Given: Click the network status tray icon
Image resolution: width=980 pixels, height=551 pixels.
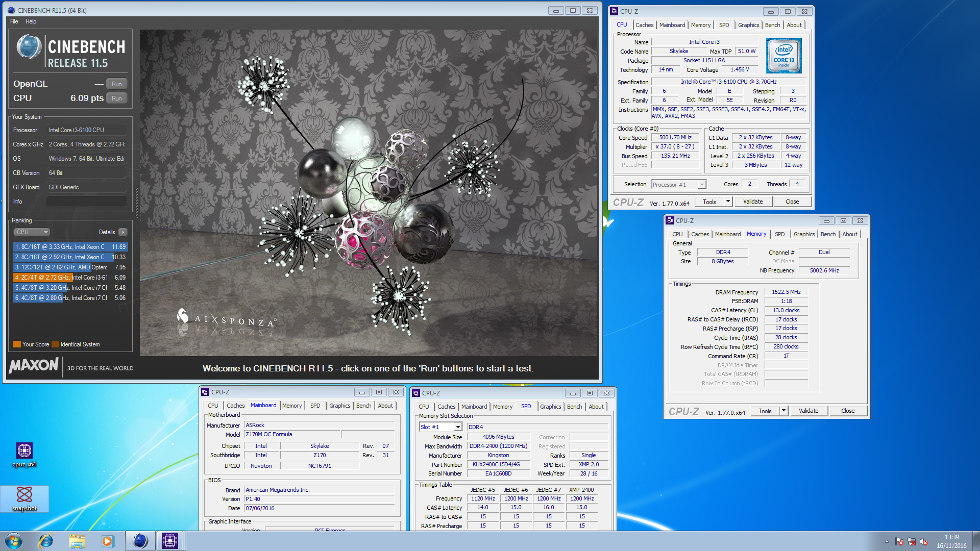Looking at the screenshot, I should click(912, 541).
